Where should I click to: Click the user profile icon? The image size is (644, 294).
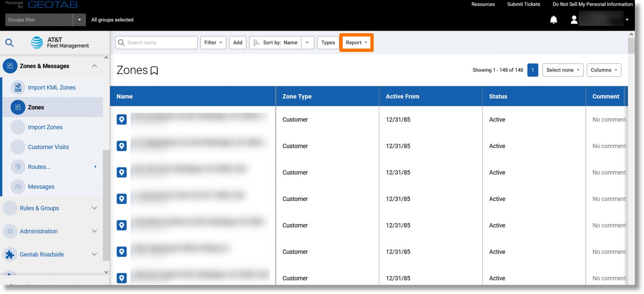(x=574, y=20)
